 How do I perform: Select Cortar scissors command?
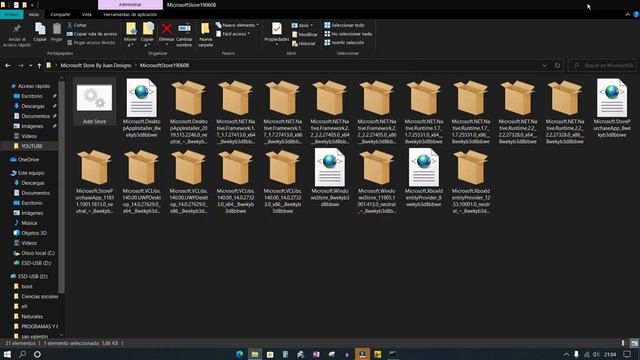[x=77, y=25]
